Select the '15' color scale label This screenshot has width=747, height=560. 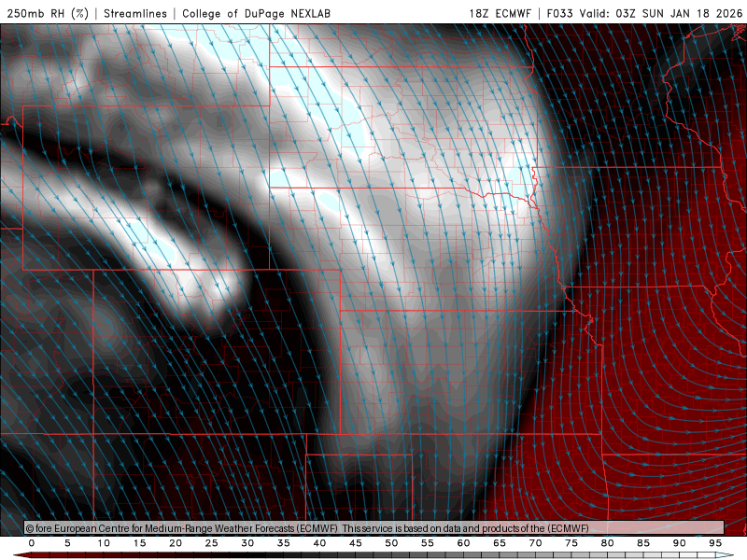(x=139, y=543)
